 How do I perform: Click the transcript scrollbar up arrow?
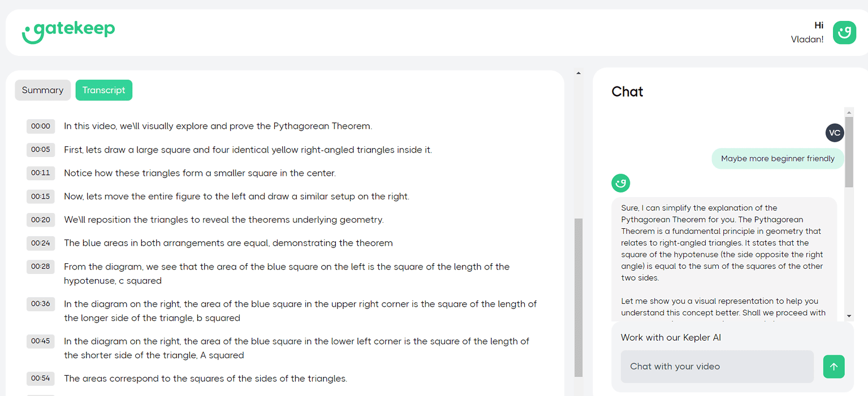point(578,72)
